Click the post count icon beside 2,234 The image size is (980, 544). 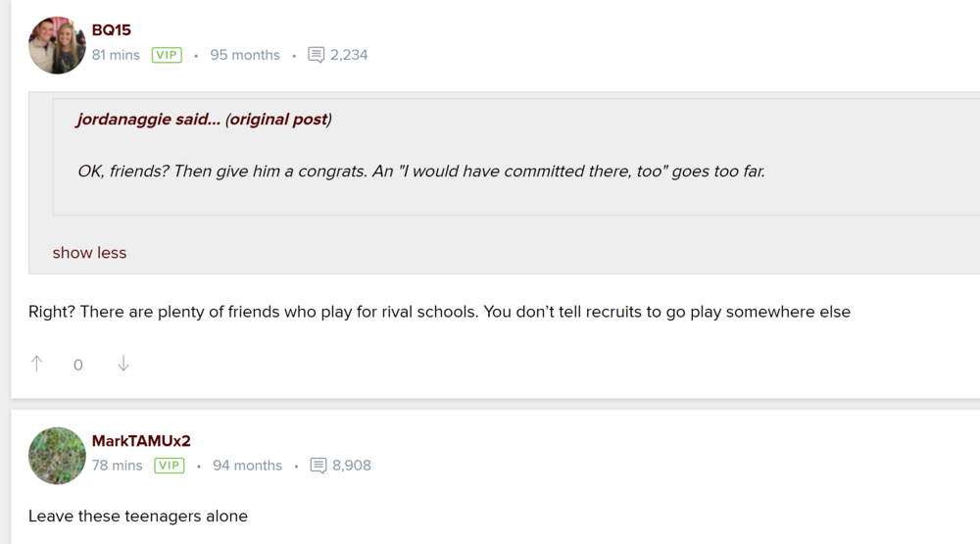(x=316, y=55)
